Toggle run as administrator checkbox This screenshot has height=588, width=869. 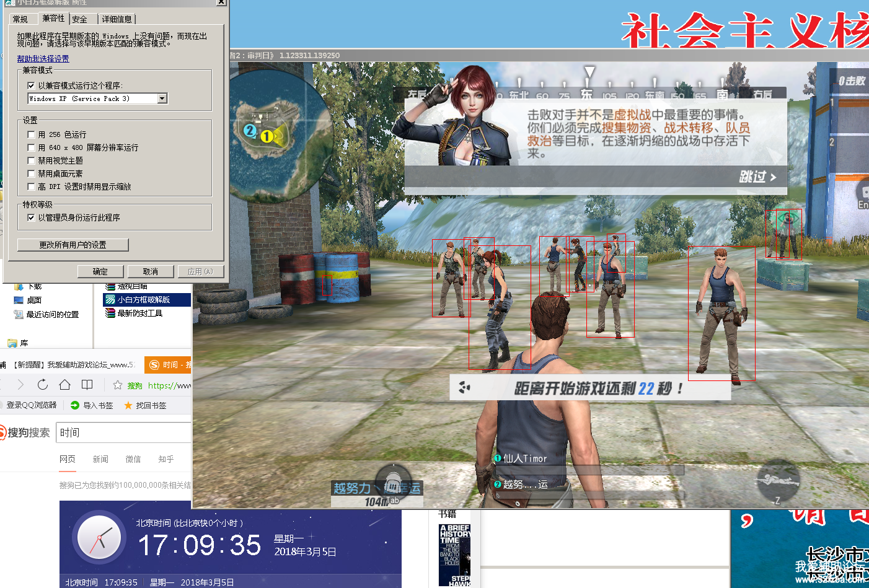point(31,217)
